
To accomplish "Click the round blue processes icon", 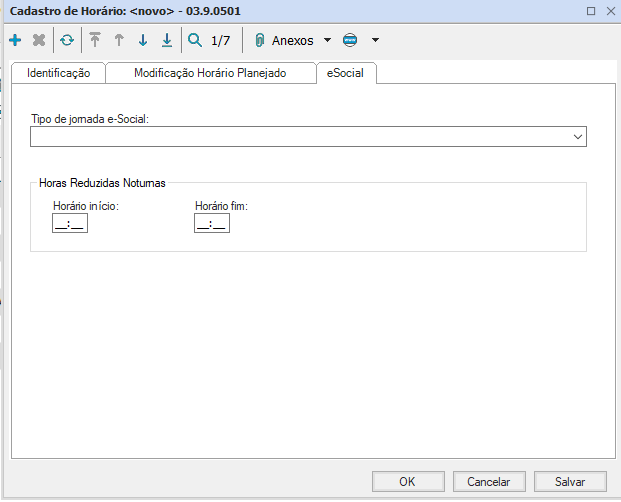I will (349, 41).
